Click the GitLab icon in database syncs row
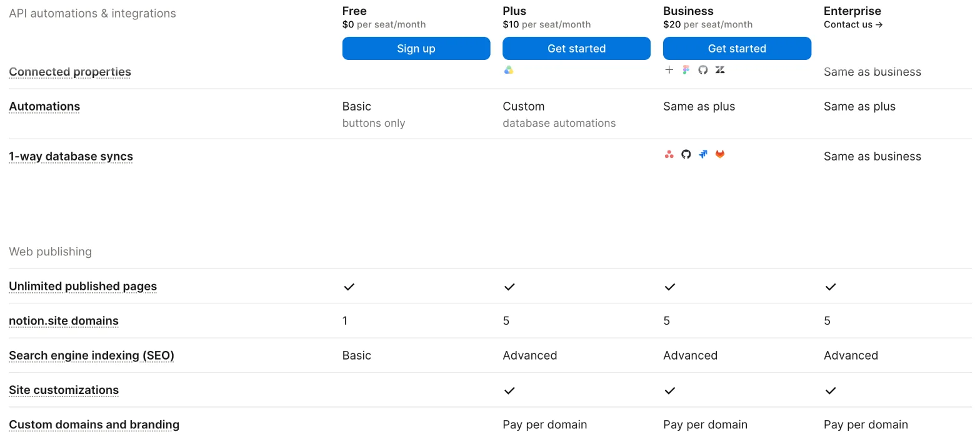 click(720, 154)
